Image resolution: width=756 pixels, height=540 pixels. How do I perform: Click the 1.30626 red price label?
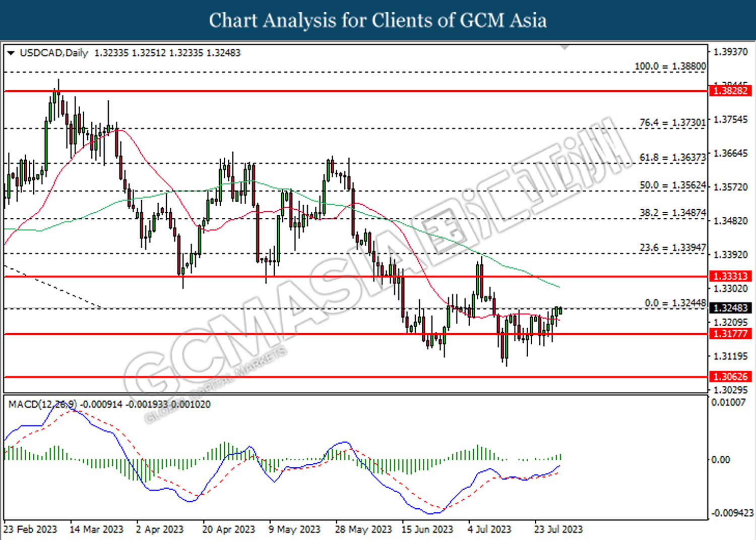tap(731, 377)
